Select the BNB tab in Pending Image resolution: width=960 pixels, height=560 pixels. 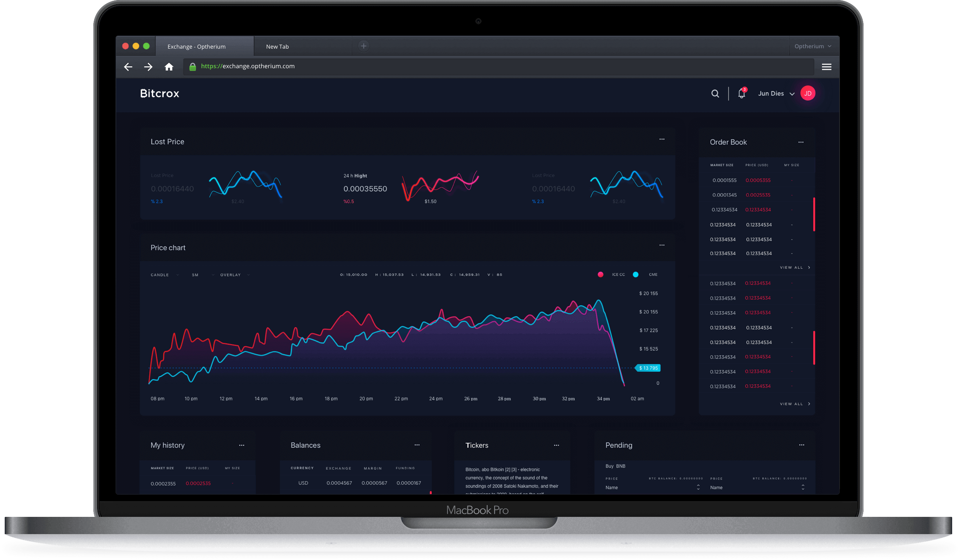621,466
